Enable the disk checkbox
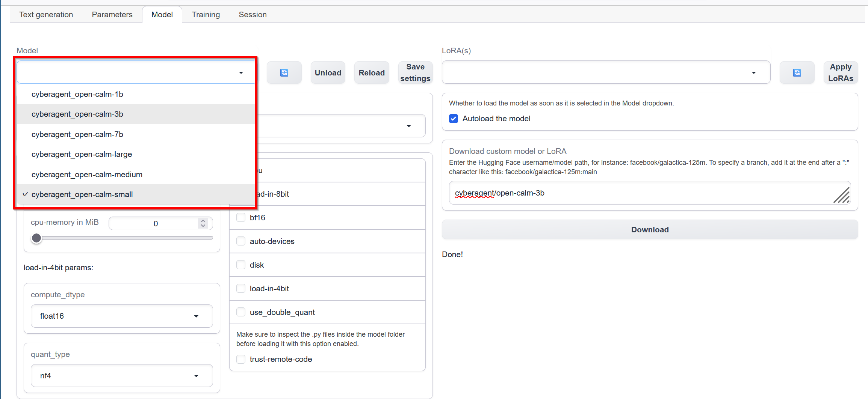The width and height of the screenshot is (868, 399). (x=241, y=265)
